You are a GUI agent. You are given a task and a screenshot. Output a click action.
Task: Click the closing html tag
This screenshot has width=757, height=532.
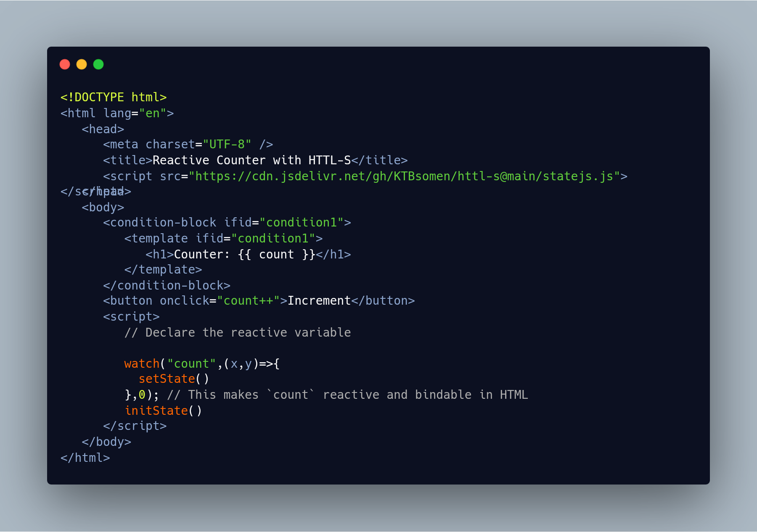85,458
